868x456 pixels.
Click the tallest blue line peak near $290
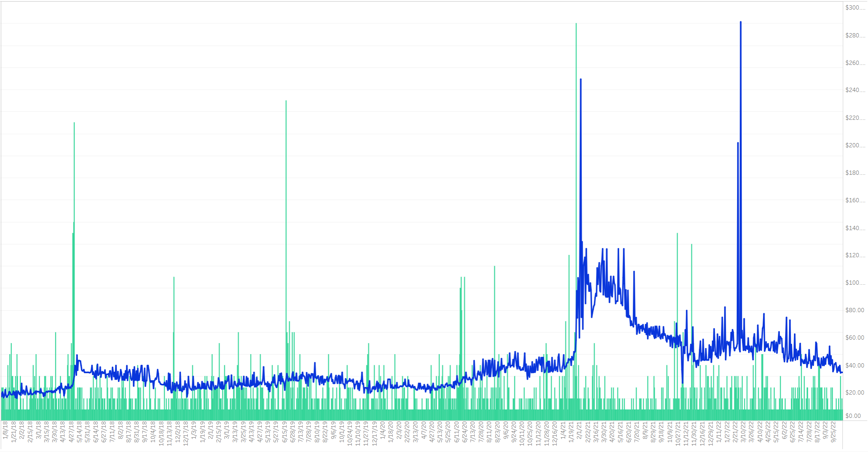click(x=741, y=22)
